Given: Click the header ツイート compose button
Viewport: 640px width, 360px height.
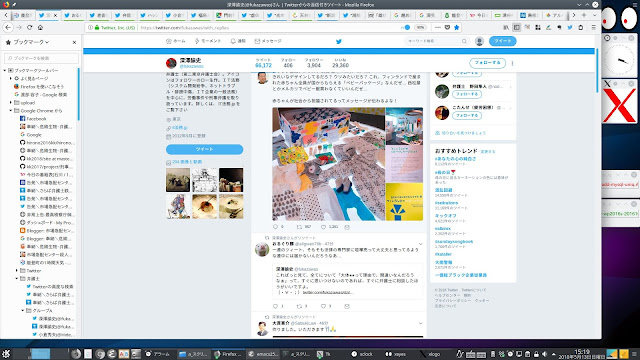Looking at the screenshot, I should [x=502, y=41].
